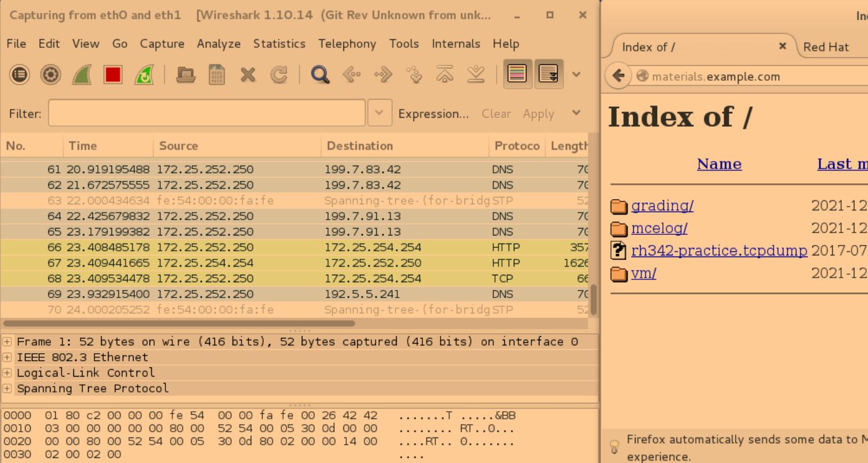This screenshot has width=868, height=463.
Task: Show more toolbar items chevron
Action: tap(576, 75)
